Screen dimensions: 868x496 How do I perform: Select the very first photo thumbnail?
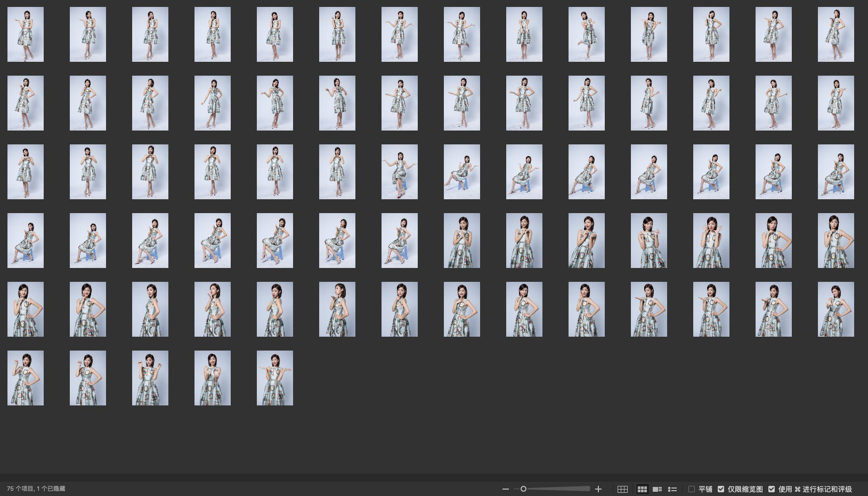[x=26, y=35]
